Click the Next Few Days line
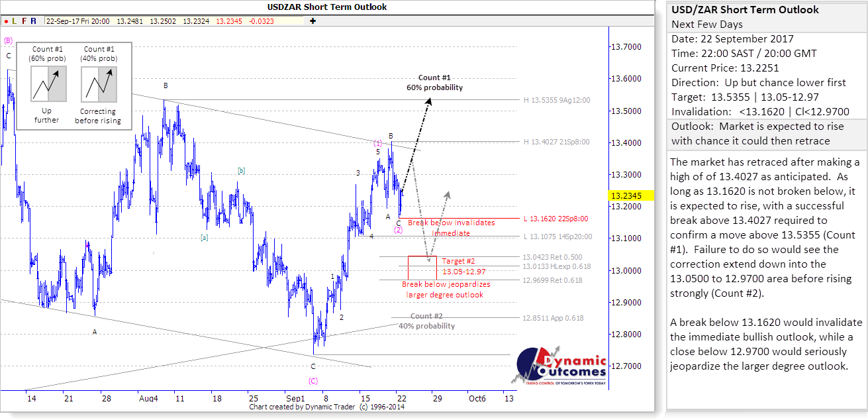The image size is (868, 420). click(707, 25)
